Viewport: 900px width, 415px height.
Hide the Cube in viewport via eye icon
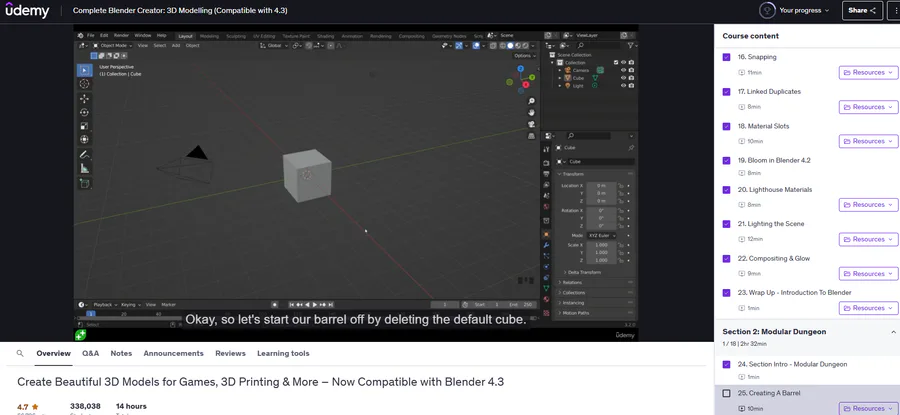point(623,78)
